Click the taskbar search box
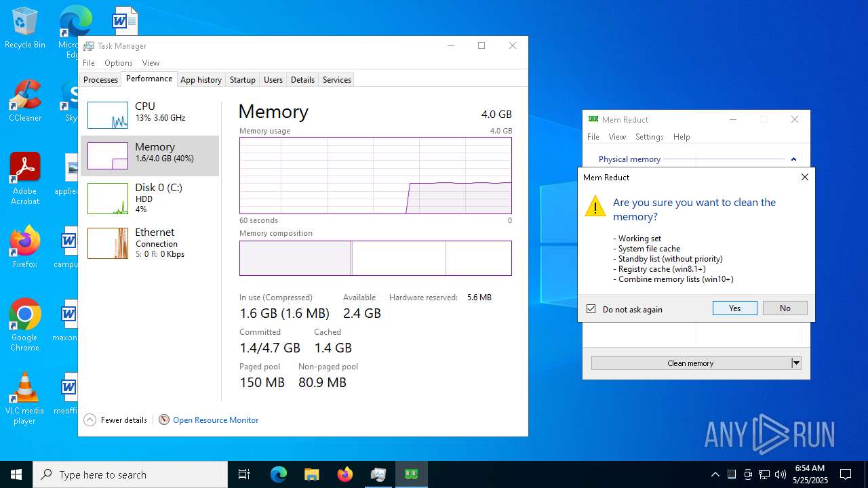This screenshot has width=868, height=488. click(130, 474)
